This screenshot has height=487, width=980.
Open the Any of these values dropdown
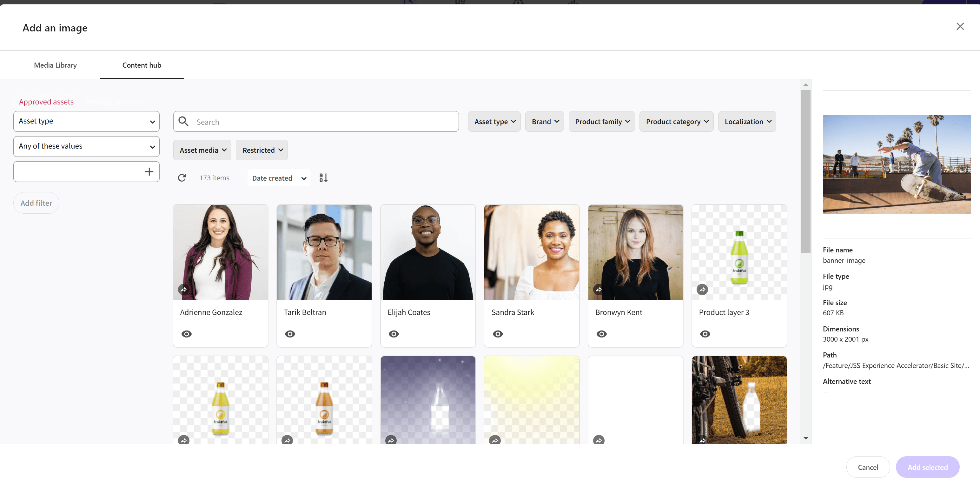click(x=86, y=146)
